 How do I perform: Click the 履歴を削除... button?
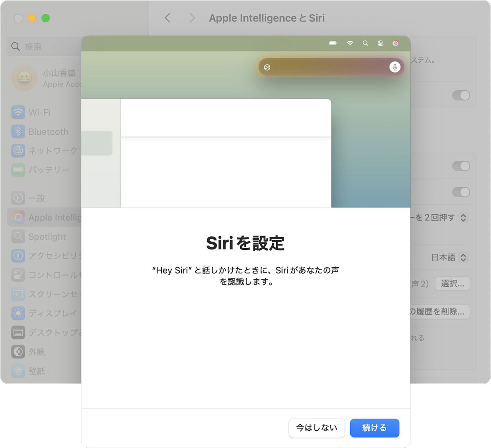click(440, 312)
